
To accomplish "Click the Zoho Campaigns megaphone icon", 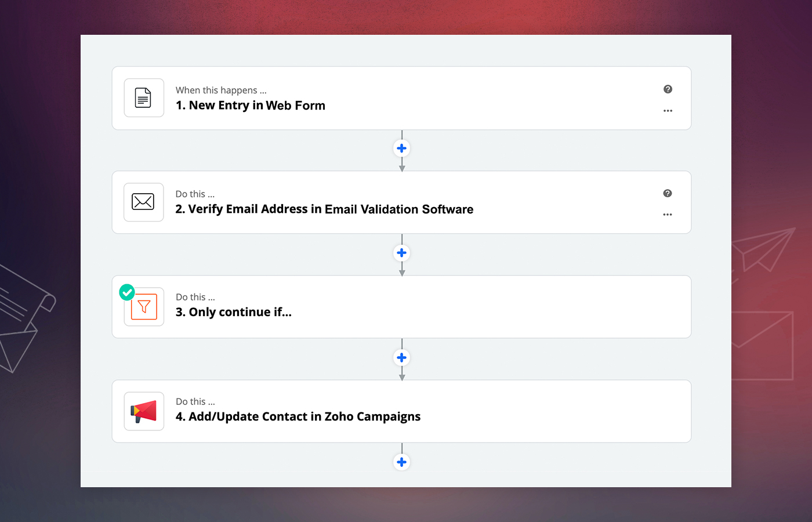I will [x=144, y=411].
